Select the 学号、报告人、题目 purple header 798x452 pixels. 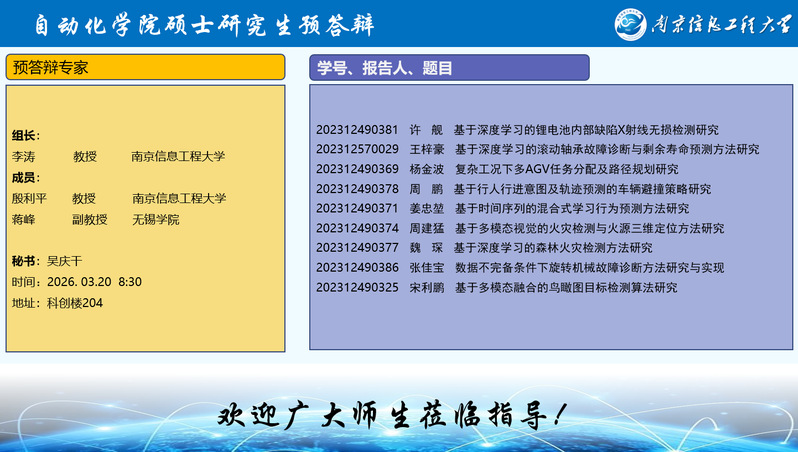pos(449,68)
